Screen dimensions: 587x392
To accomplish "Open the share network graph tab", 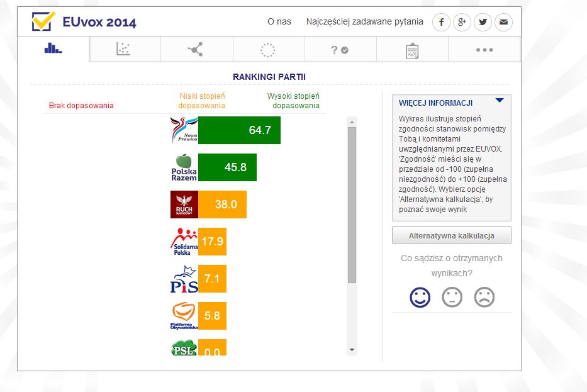I will (x=196, y=49).
